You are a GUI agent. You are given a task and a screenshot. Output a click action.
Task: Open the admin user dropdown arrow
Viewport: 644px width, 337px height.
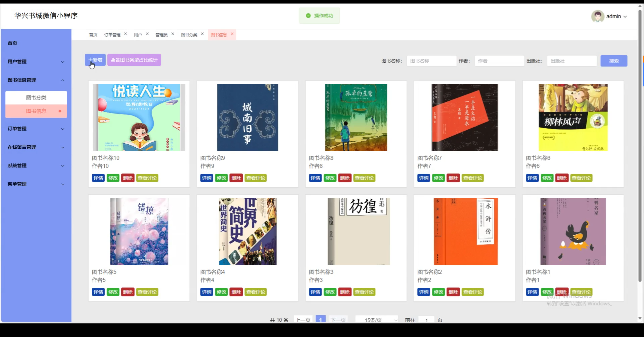[625, 17]
